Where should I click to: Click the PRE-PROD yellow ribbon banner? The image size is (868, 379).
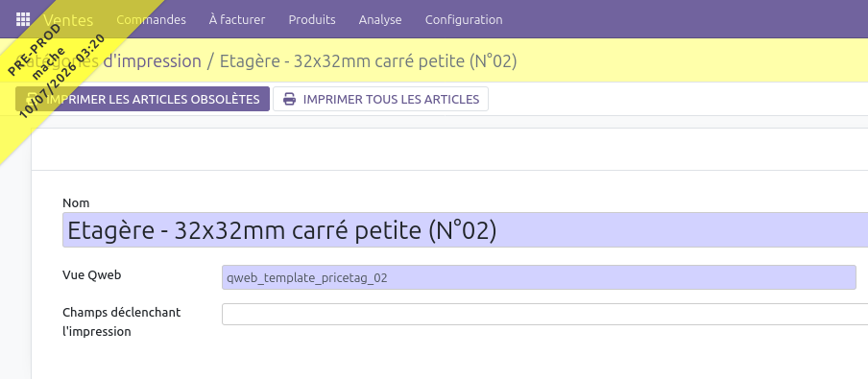click(x=56, y=78)
